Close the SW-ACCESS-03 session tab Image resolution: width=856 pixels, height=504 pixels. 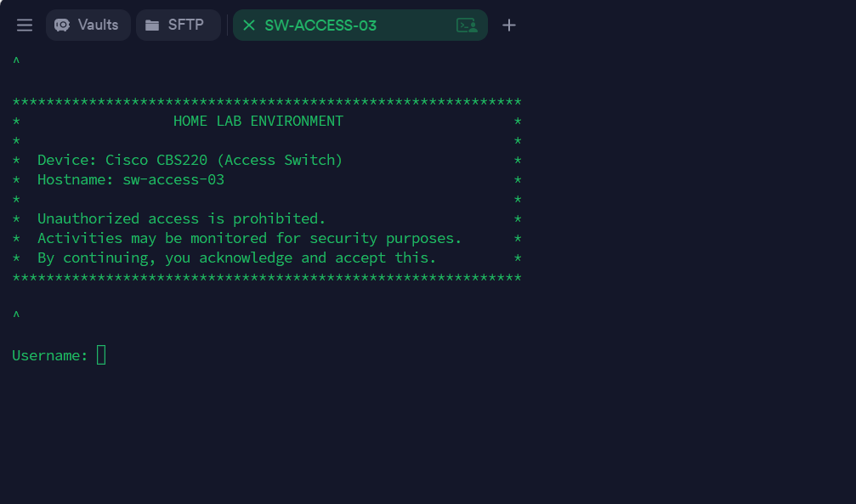pyautogui.click(x=249, y=25)
